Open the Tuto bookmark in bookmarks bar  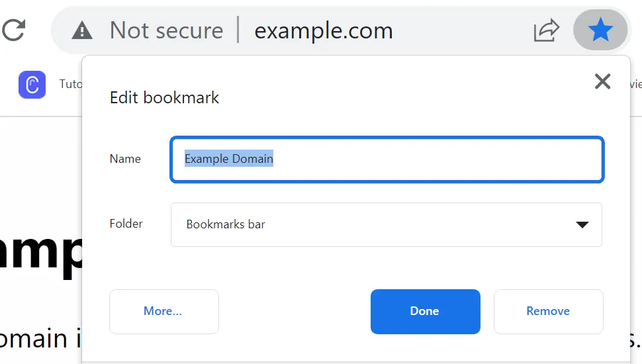coord(70,84)
